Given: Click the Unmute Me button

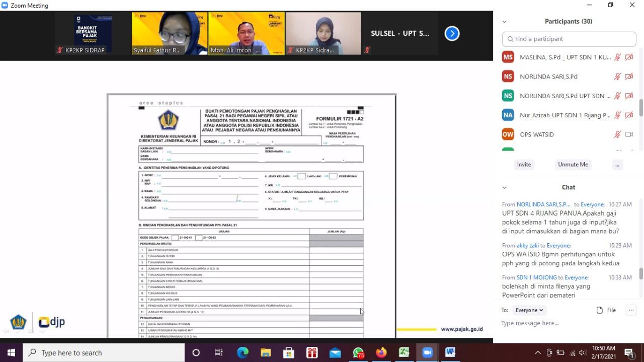Looking at the screenshot, I should pyautogui.click(x=573, y=165).
